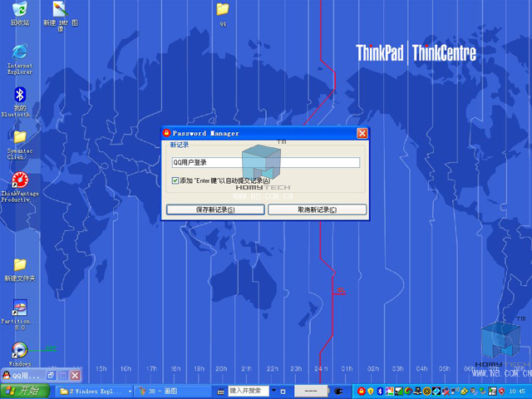Select the Partition 8.0 desktop icon
This screenshot has width=532, height=399.
[x=20, y=308]
